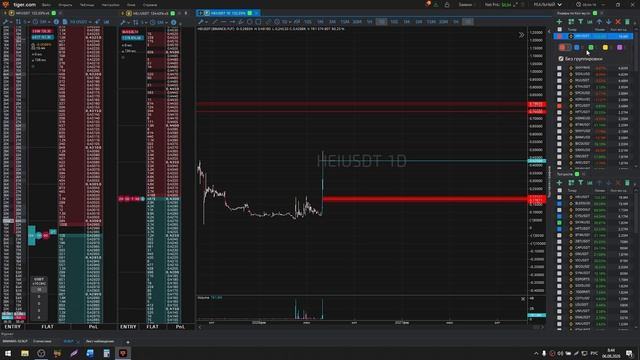Toggle red checkbox on BTCUSDT row
The height and width of the screenshot is (360, 640).
559,106
